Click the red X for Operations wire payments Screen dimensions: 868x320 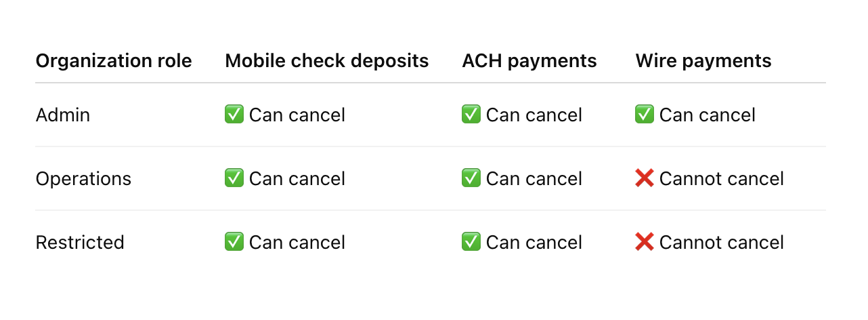pyautogui.click(x=645, y=179)
